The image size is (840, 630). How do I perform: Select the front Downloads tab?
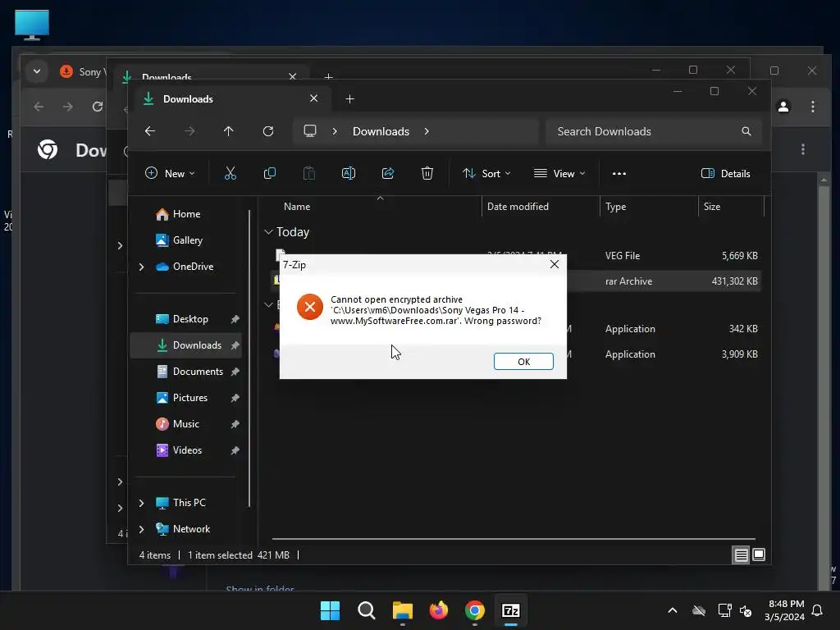tap(231, 99)
